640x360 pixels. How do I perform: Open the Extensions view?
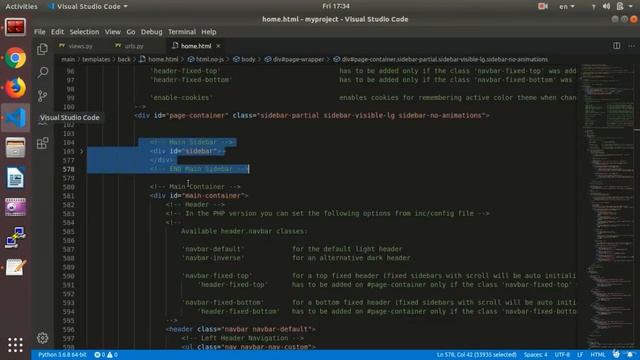(x=42, y=143)
